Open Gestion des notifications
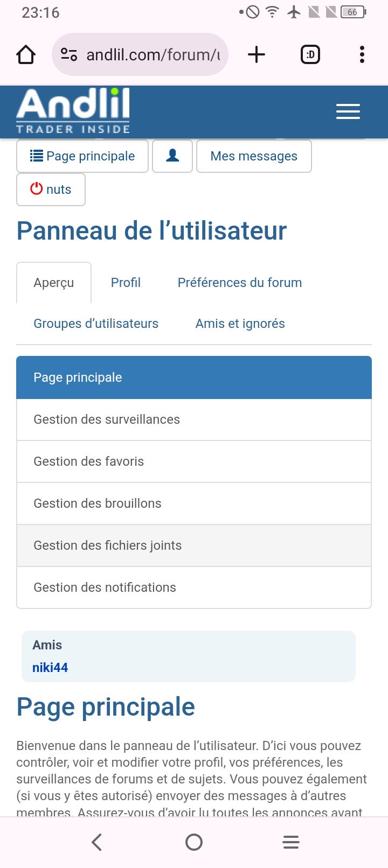Image resolution: width=388 pixels, height=868 pixels. [105, 587]
